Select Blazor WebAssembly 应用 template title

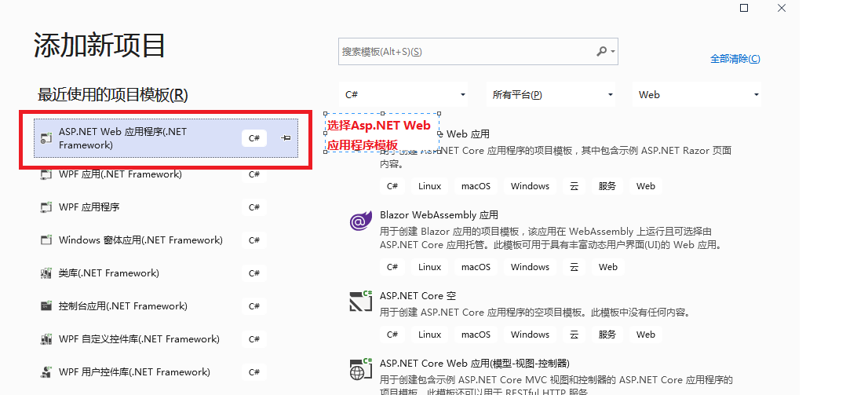[x=439, y=215]
